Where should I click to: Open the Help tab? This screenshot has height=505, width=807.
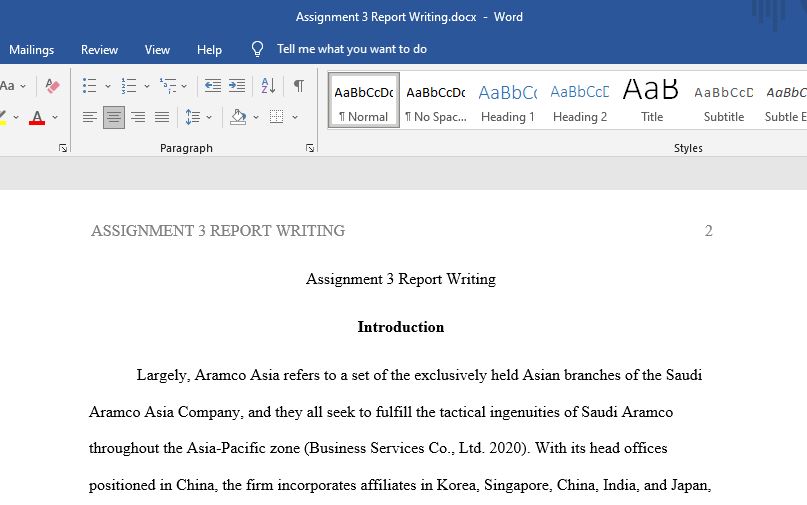pyautogui.click(x=209, y=49)
